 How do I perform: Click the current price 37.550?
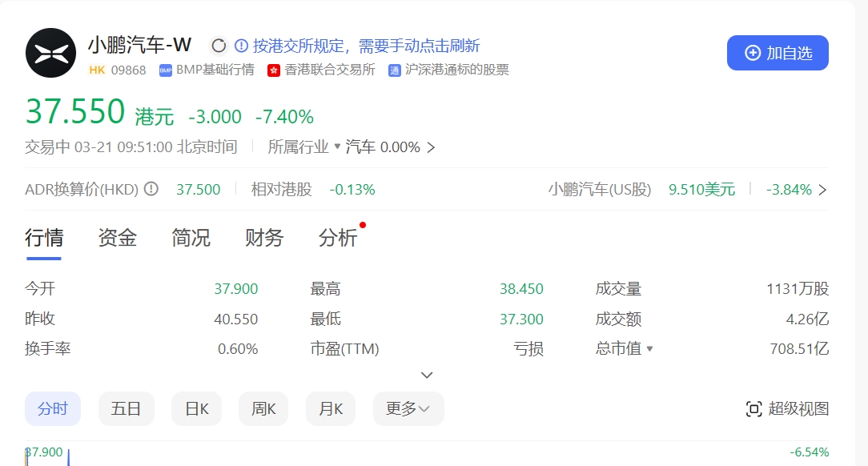[75, 111]
